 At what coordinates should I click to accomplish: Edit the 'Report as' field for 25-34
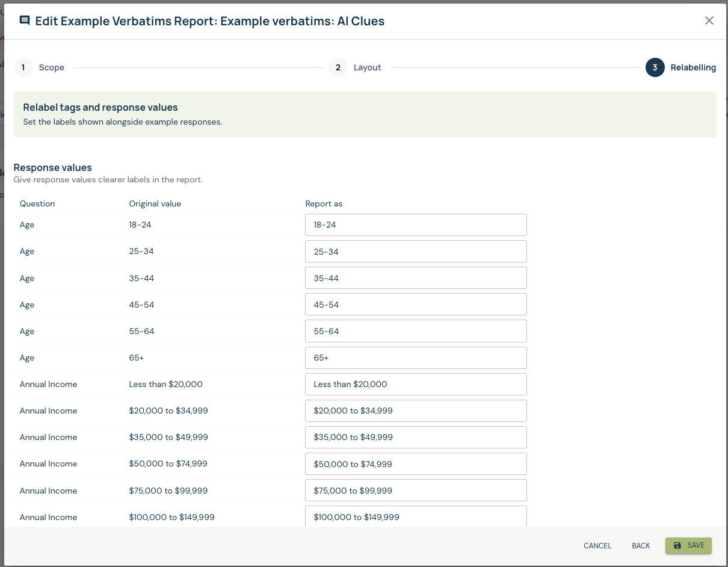[x=416, y=252]
